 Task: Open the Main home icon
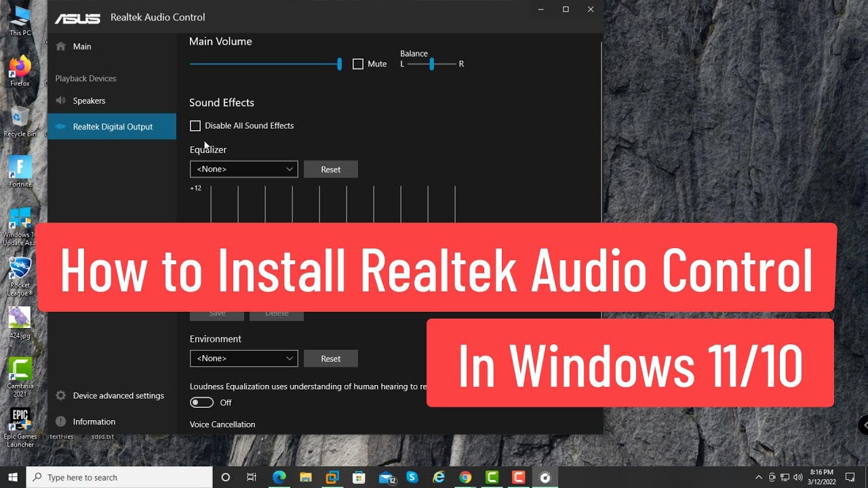(62, 46)
